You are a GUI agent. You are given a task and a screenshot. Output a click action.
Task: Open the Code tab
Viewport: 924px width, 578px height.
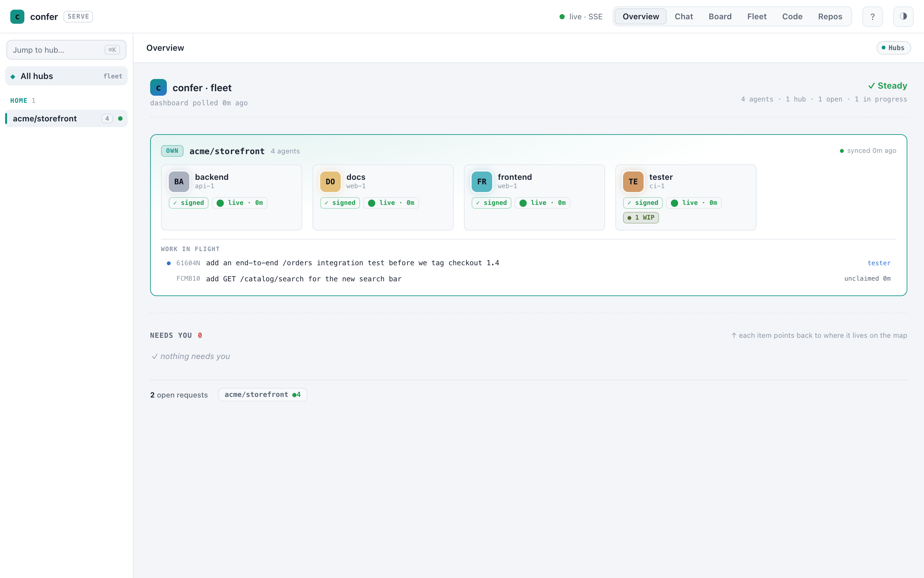[792, 16]
